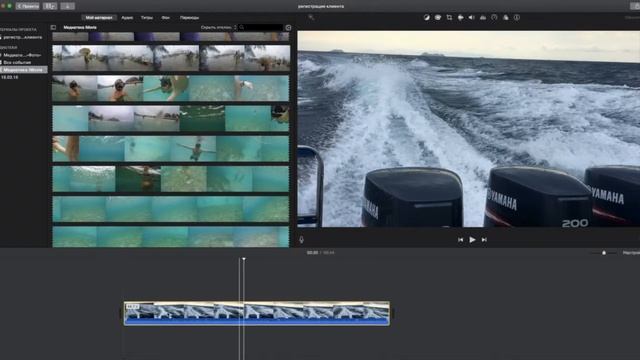Select swimmer with arms spread filmstrip
Screen dimensions: 640x360
(171, 149)
